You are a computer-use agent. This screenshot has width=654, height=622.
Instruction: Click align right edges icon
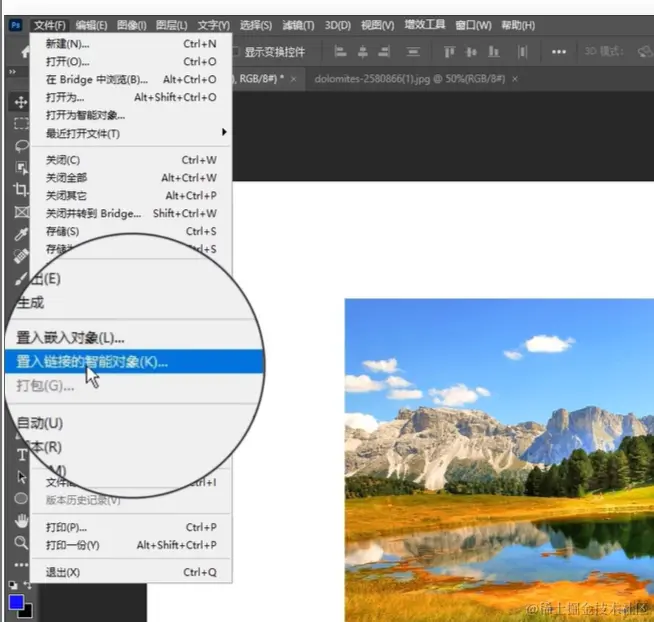point(384,51)
